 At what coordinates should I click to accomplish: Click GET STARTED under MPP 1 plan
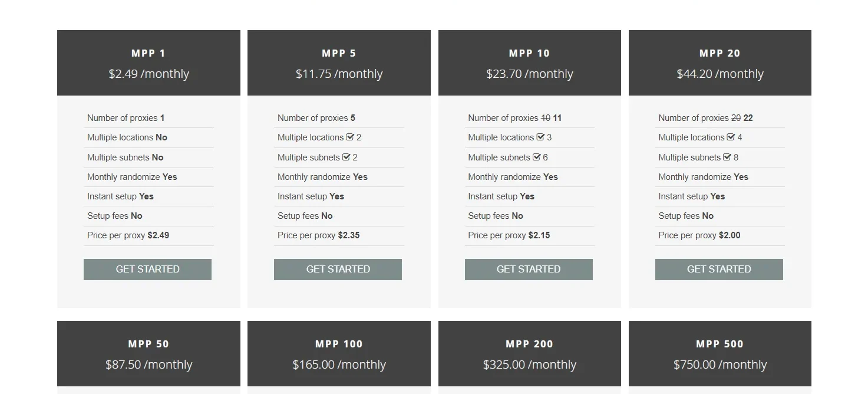point(147,269)
